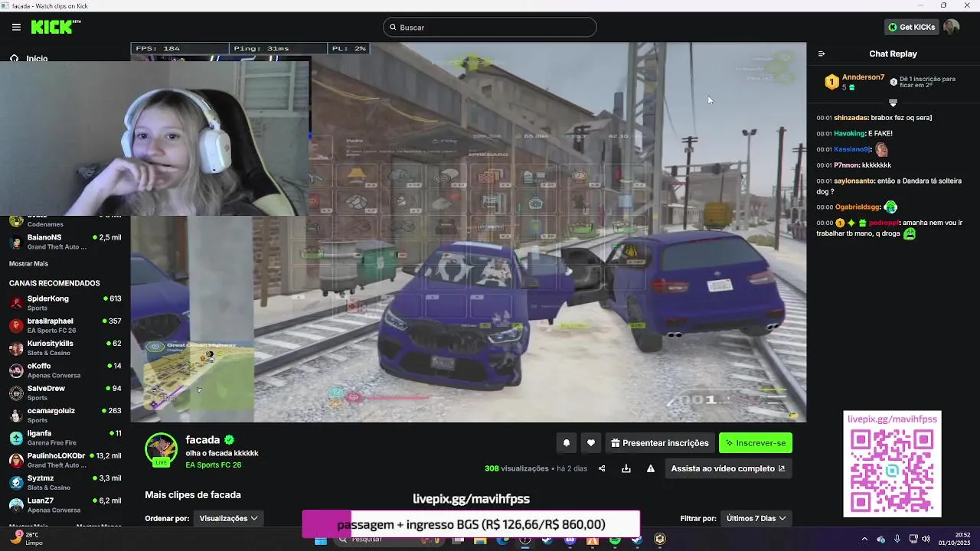Open brasilraphael channel in sidebar

click(65, 325)
